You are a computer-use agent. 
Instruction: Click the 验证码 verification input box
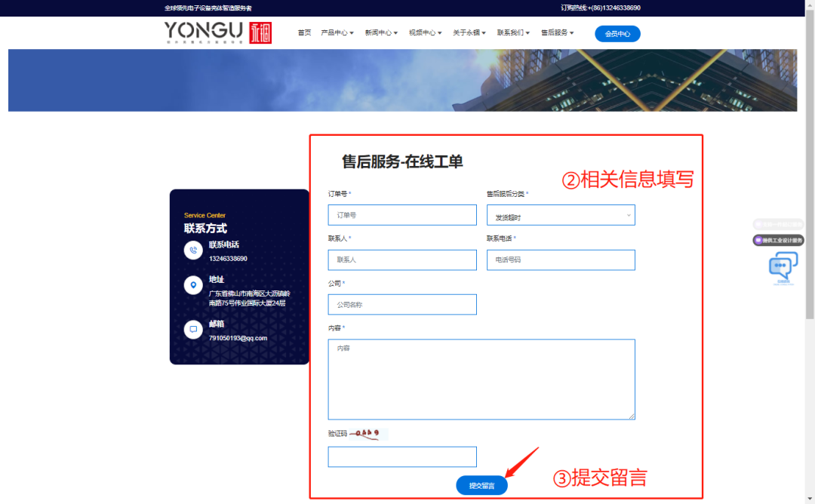(x=401, y=456)
